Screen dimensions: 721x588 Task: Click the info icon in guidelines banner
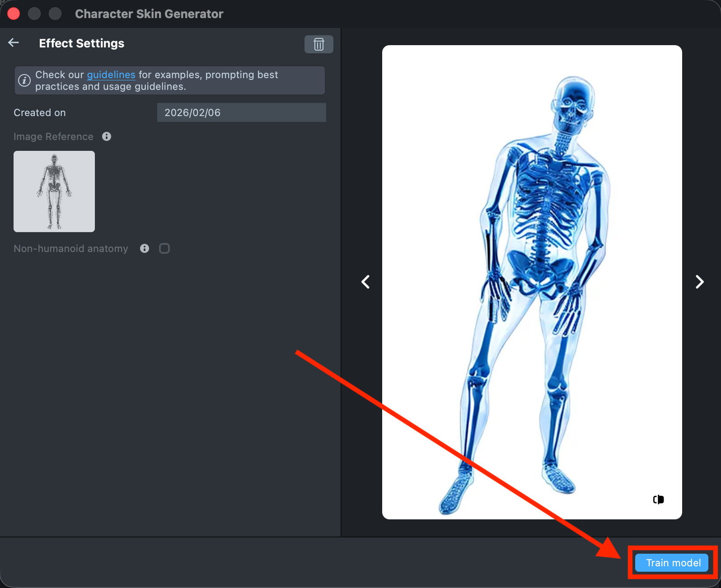[x=24, y=80]
